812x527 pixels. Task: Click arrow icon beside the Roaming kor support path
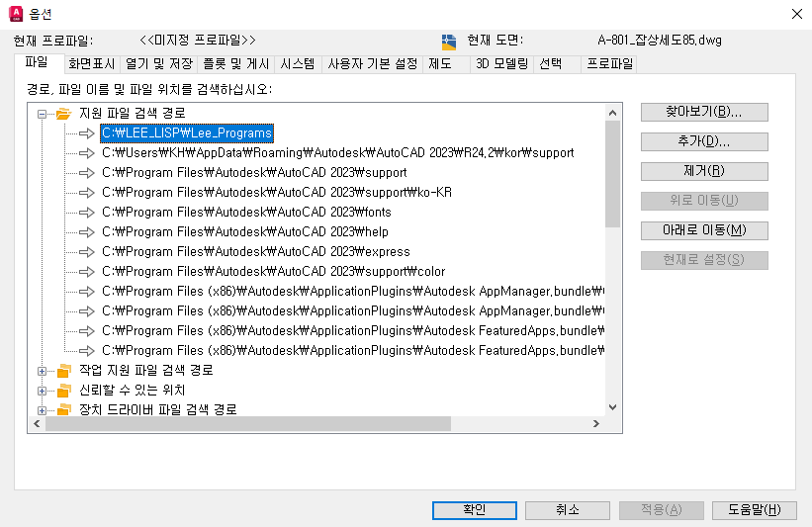(86, 153)
